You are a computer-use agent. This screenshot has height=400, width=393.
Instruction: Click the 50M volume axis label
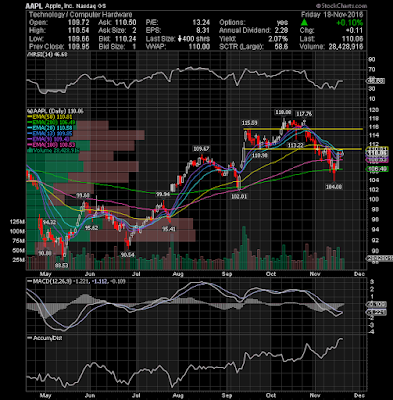[x=20, y=250]
